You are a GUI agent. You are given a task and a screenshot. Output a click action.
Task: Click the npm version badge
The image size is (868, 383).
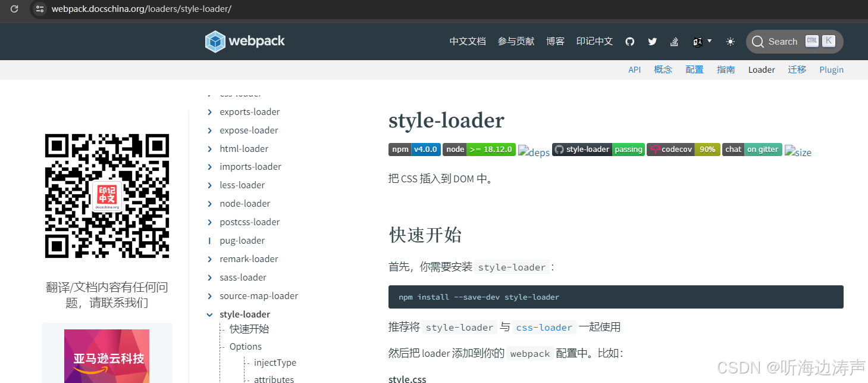(415, 150)
